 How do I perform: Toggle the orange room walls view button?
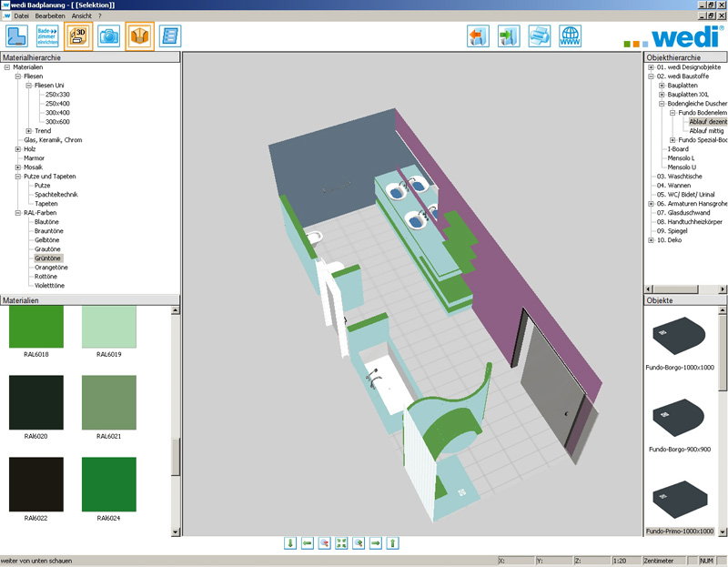[x=139, y=36]
